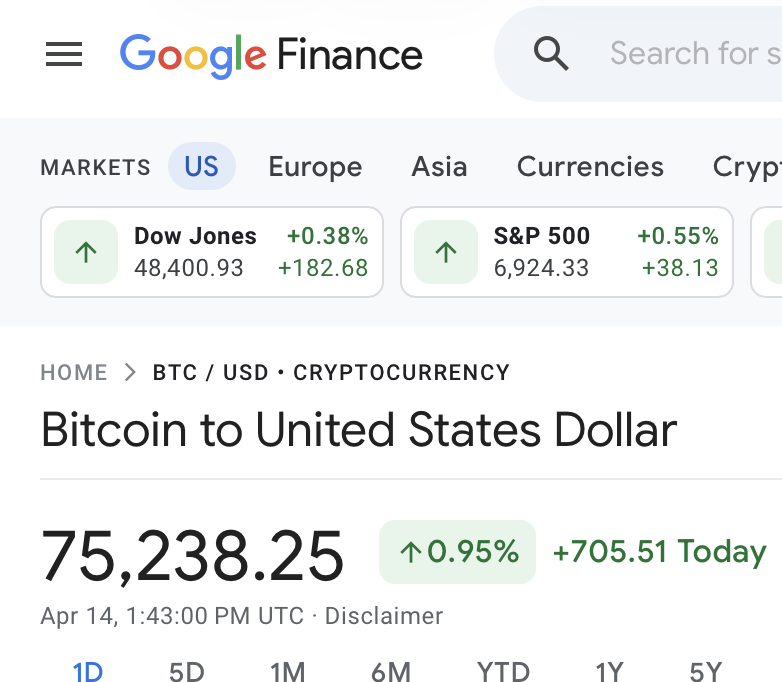
Task: Show Currencies markets
Action: pos(590,166)
